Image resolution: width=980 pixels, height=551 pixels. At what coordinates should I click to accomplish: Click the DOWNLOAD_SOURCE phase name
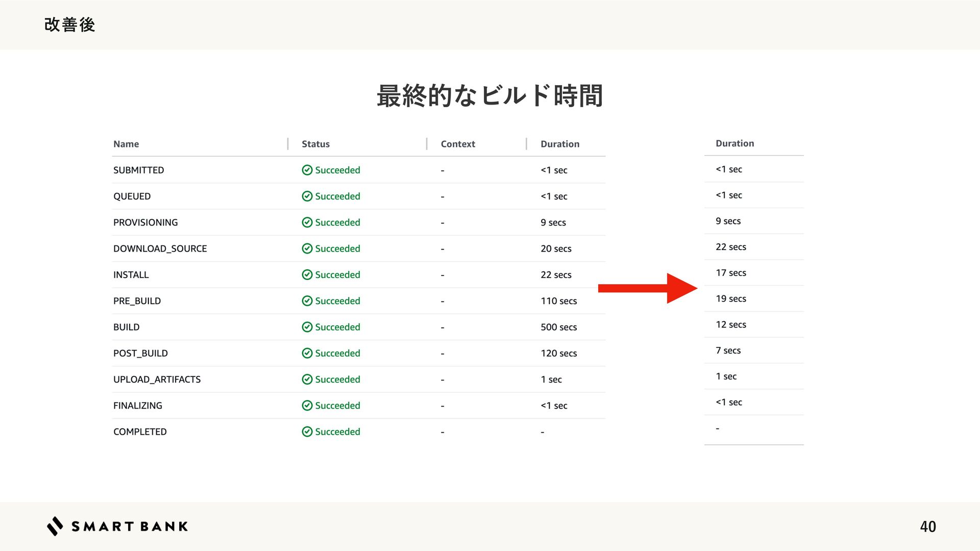pos(160,248)
